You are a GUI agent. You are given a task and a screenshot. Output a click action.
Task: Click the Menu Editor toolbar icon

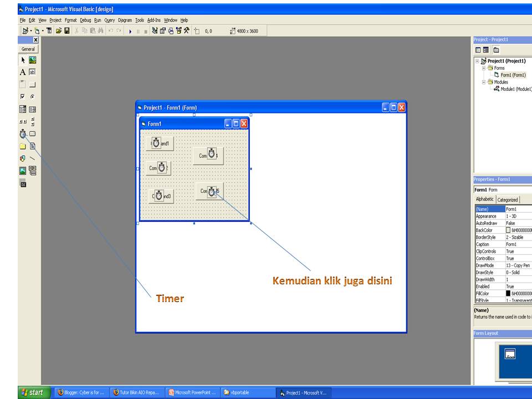click(x=49, y=31)
